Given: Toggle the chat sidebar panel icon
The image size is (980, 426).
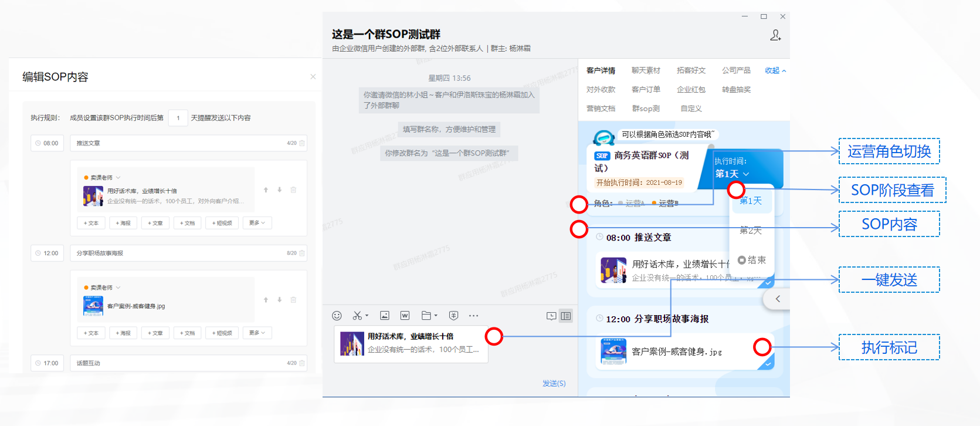Looking at the screenshot, I should [566, 316].
